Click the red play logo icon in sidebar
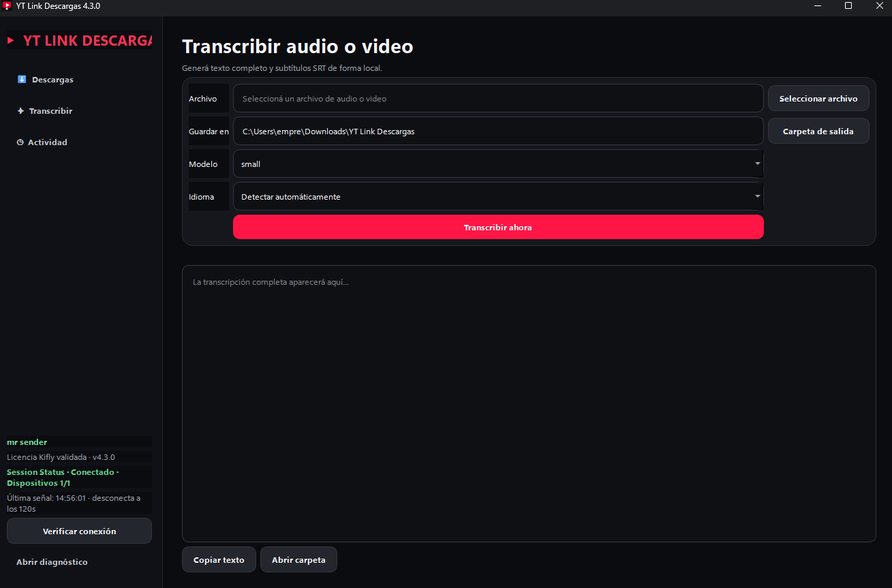This screenshot has height=588, width=892. pyautogui.click(x=10, y=41)
